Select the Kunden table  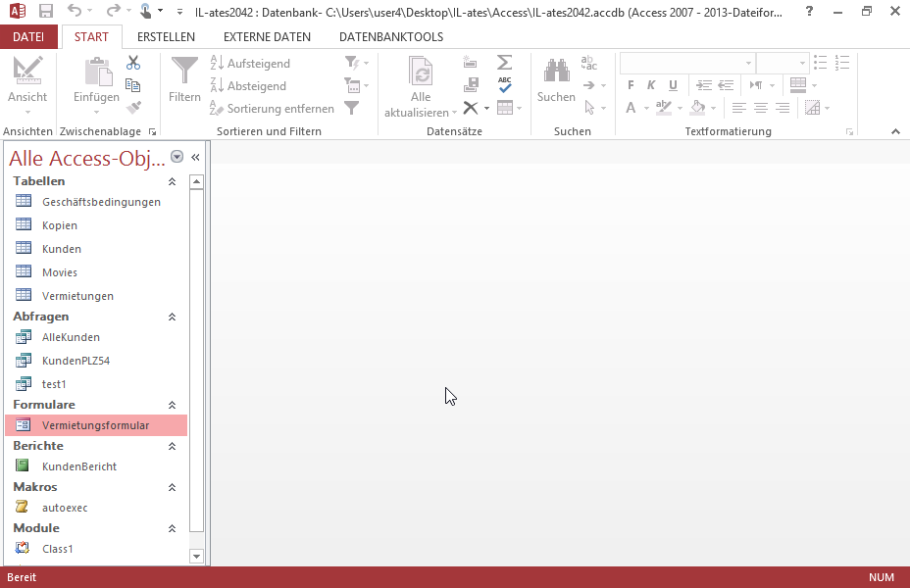point(96,249)
